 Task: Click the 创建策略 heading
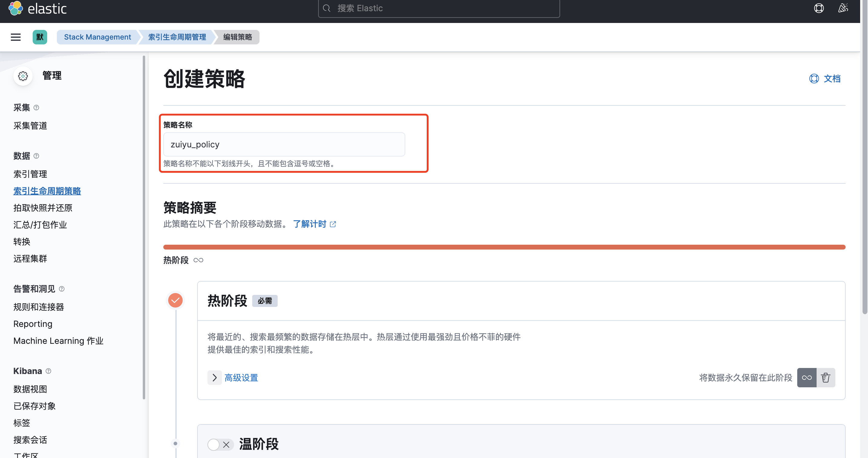pos(204,79)
